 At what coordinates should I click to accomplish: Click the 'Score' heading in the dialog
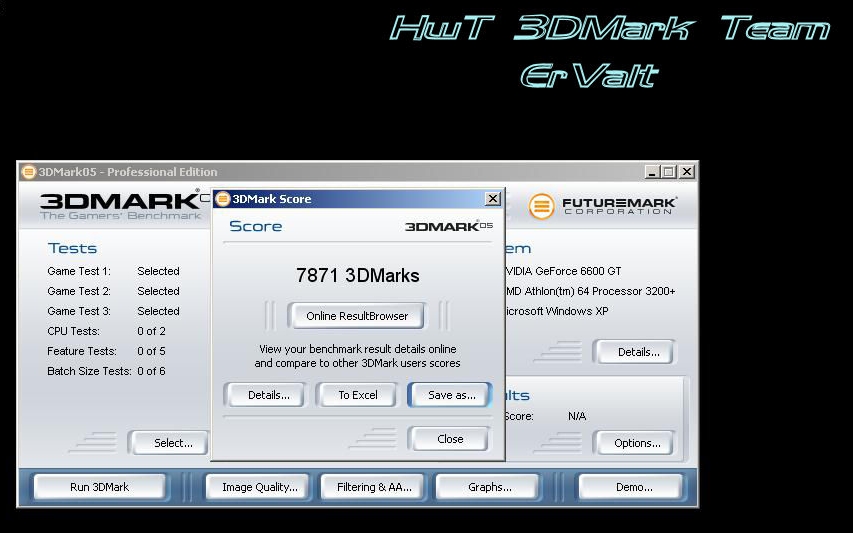click(x=256, y=226)
